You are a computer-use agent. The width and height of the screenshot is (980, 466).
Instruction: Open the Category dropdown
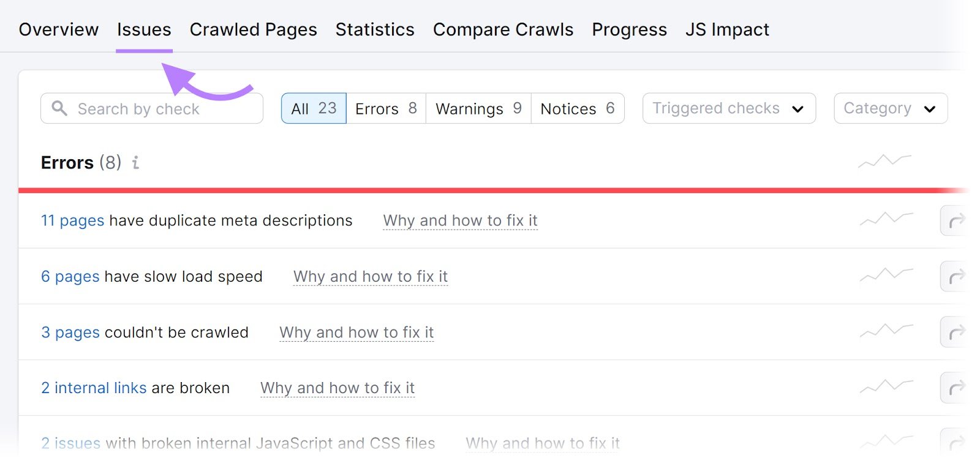coord(890,108)
